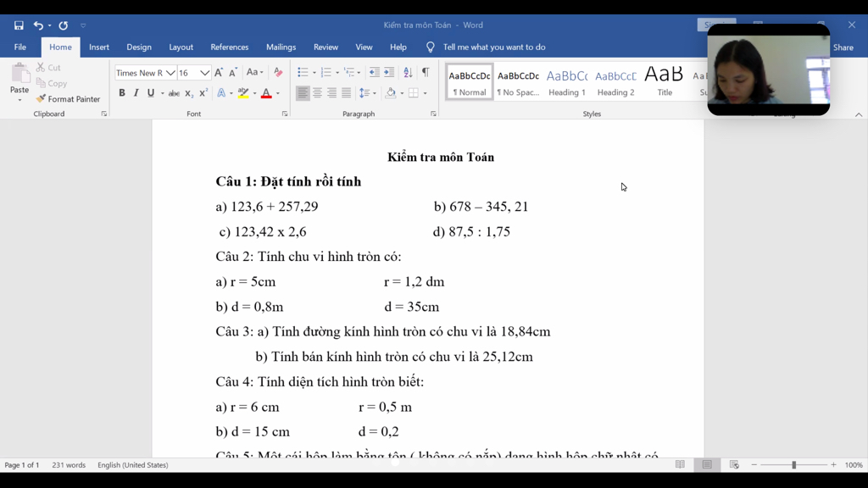Open the Font dialog launcher
Image resolution: width=868 pixels, height=488 pixels.
(285, 114)
